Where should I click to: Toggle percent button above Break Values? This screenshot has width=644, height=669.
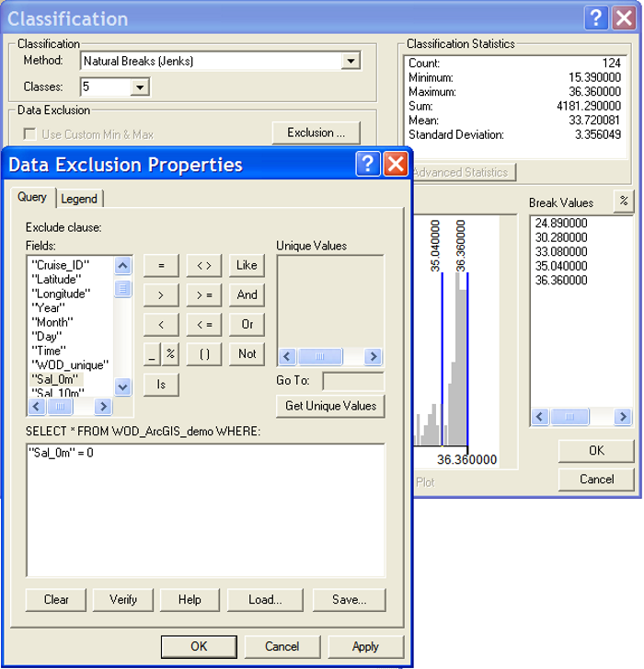coord(623,202)
